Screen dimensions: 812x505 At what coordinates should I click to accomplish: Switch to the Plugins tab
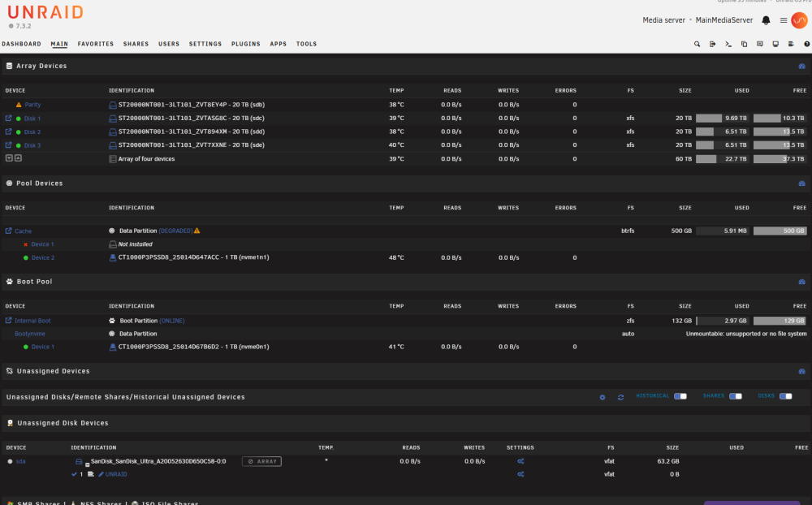click(x=245, y=44)
